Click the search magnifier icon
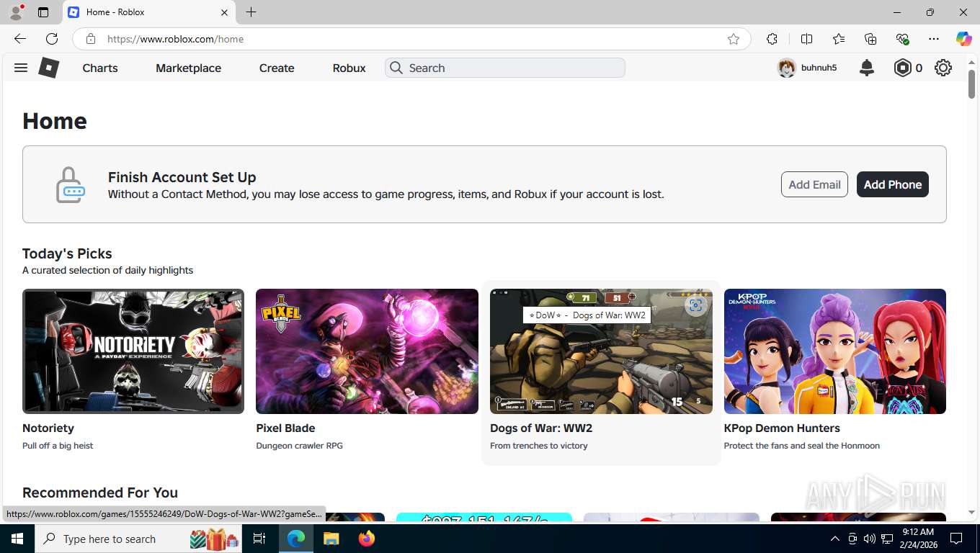Image resolution: width=980 pixels, height=553 pixels. (396, 68)
